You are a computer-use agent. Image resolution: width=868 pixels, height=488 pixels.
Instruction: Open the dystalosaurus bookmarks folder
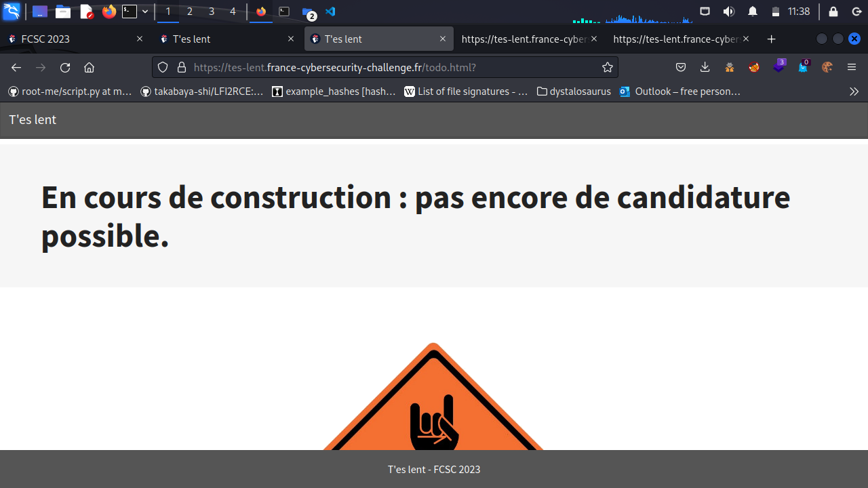coord(574,91)
